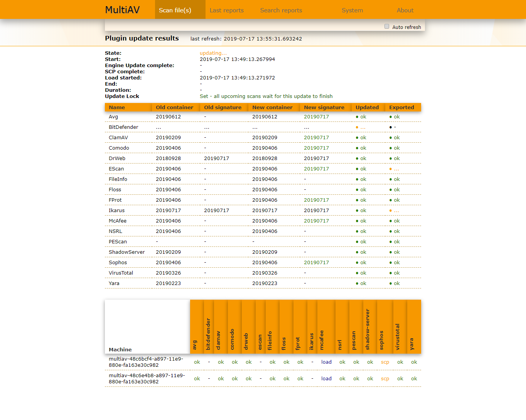Click the Update Lock status message
This screenshot has width=526, height=420.
pyautogui.click(x=266, y=96)
